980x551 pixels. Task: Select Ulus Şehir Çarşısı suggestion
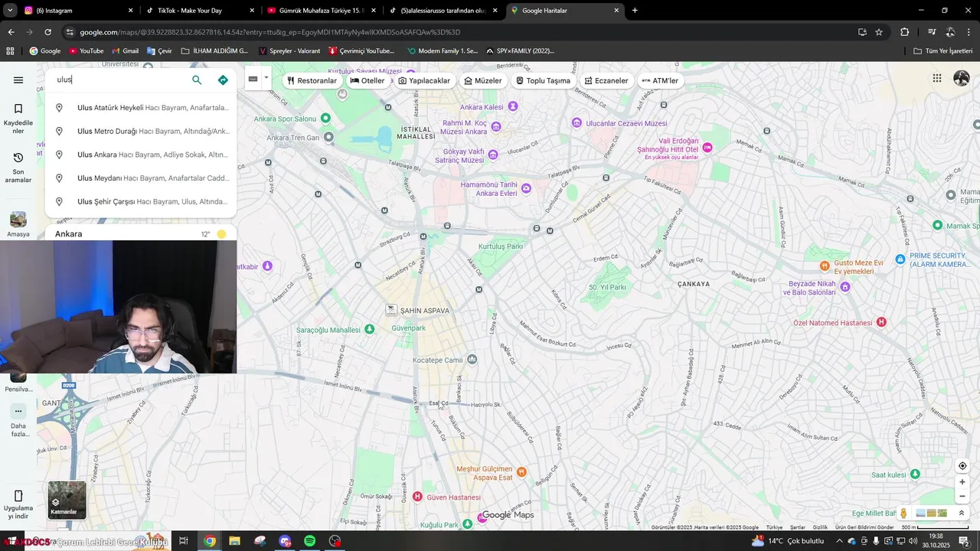(142, 202)
